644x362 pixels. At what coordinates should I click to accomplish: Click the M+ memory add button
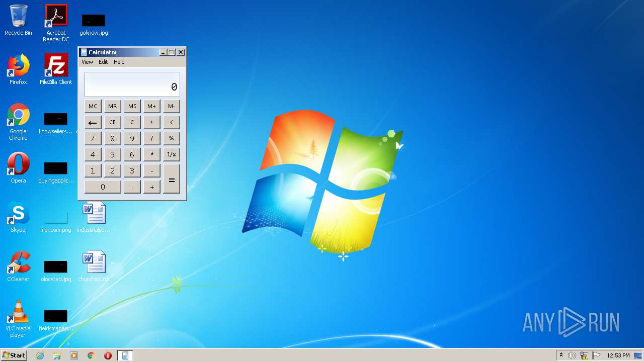(151, 106)
